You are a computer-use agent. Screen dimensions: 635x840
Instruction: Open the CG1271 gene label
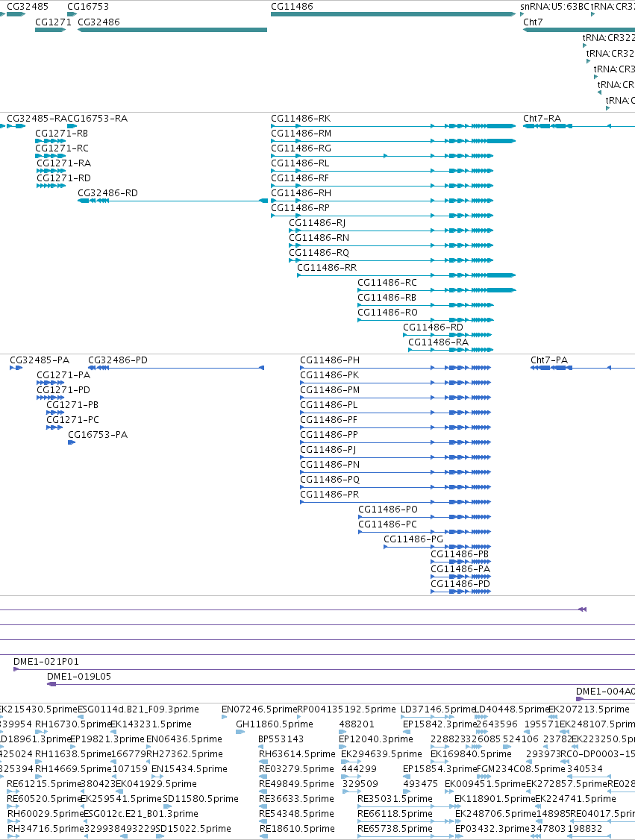(53, 22)
